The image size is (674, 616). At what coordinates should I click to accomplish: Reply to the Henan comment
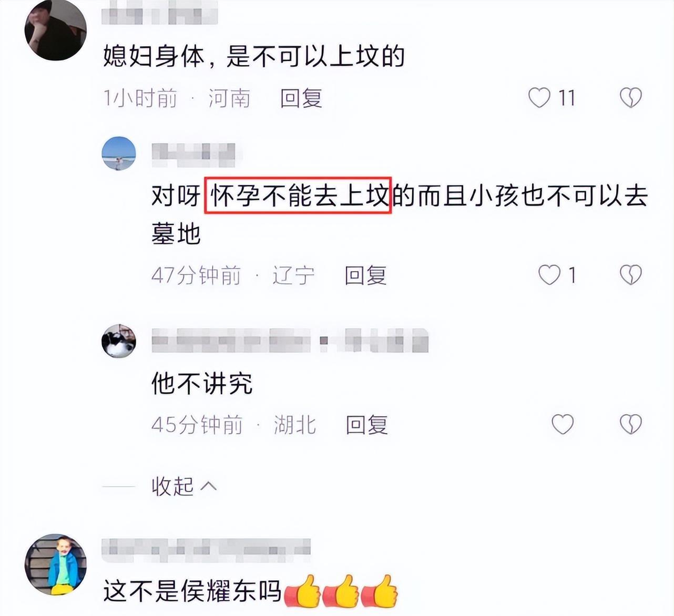pos(301,98)
